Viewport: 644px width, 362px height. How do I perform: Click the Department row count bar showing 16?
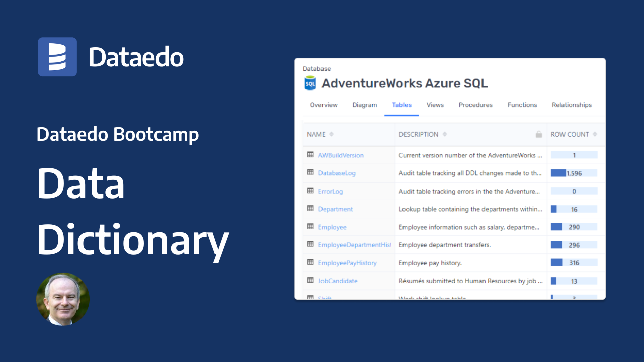(x=574, y=209)
